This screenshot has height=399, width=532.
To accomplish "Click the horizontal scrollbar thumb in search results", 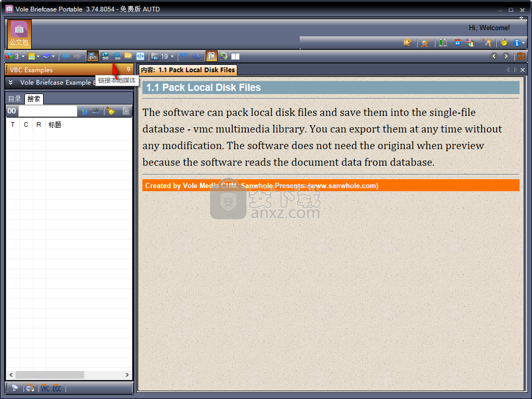I will (x=49, y=375).
